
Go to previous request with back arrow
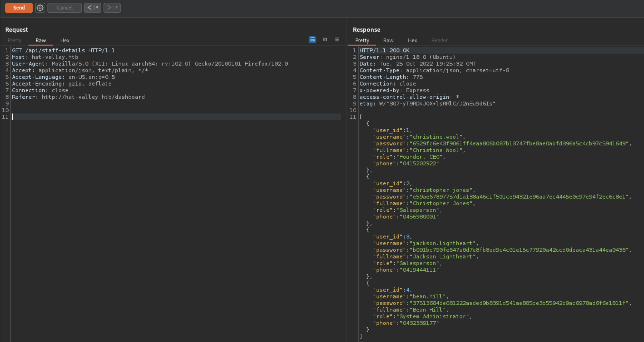pos(90,8)
